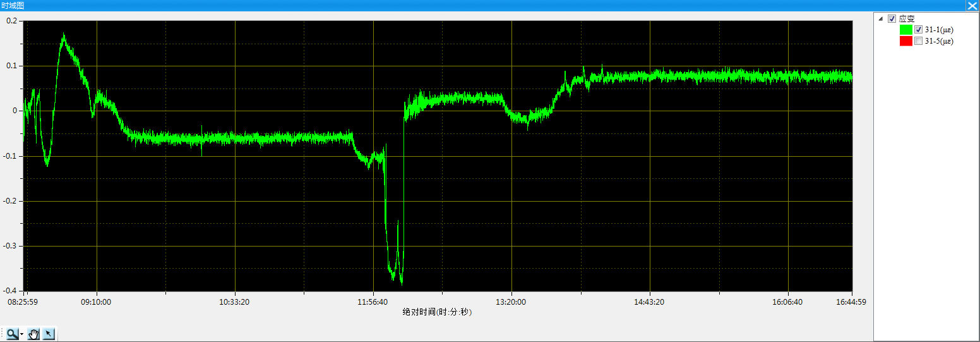Open the zoom tool dropdown arrow
This screenshot has height=342, width=980.
(x=21, y=334)
